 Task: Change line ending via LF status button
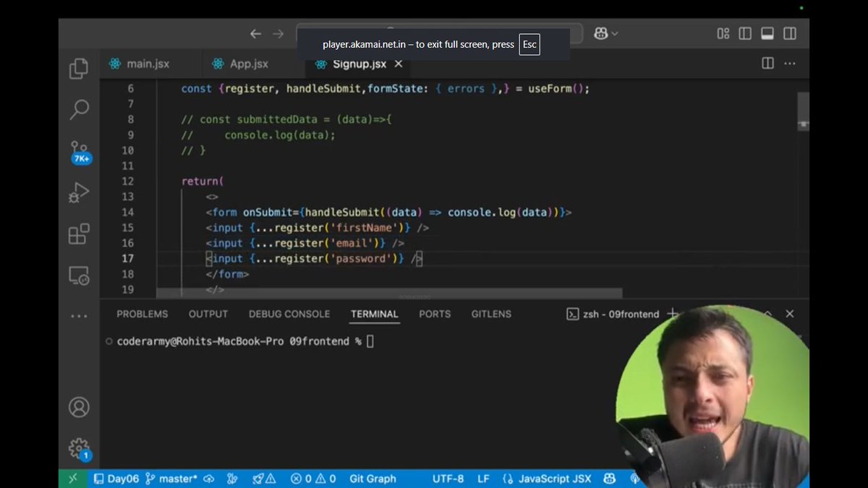point(483,478)
